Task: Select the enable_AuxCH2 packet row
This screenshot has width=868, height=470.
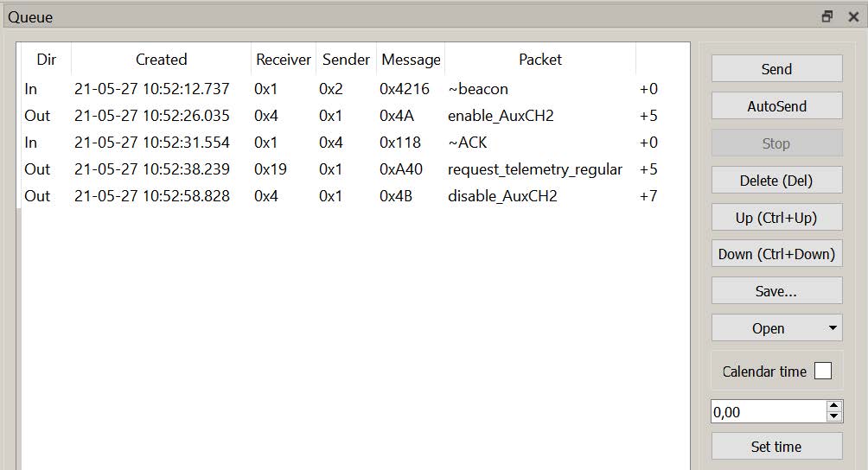Action: (x=500, y=116)
